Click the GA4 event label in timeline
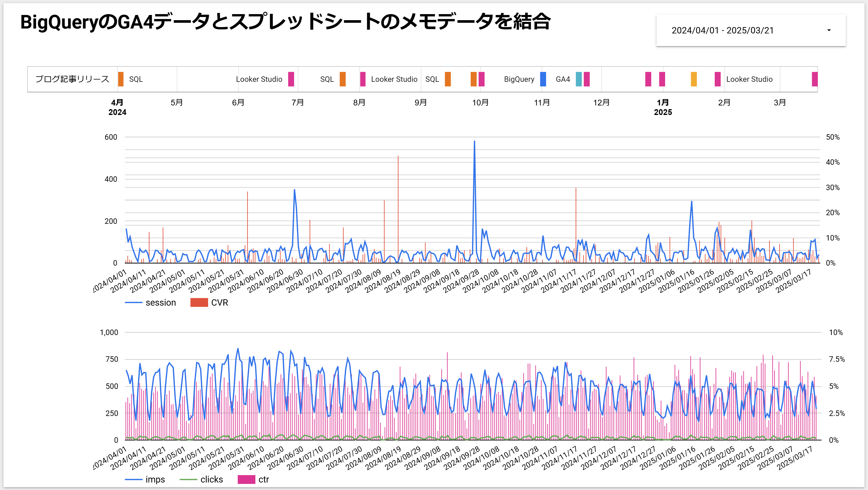The width and height of the screenshot is (868, 490). [x=563, y=79]
